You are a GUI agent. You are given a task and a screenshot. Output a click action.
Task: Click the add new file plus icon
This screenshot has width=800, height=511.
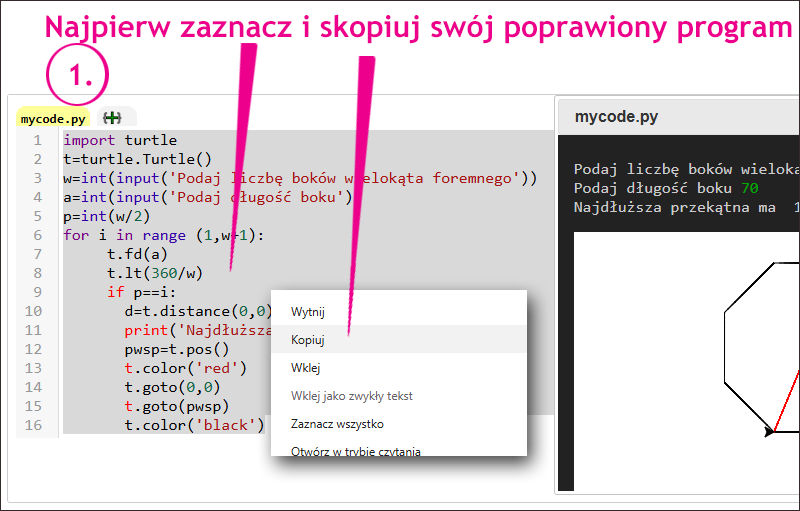[x=112, y=118]
